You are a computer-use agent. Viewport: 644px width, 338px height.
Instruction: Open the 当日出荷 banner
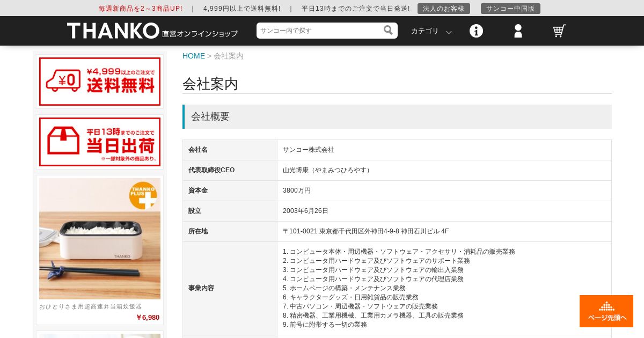click(100, 142)
